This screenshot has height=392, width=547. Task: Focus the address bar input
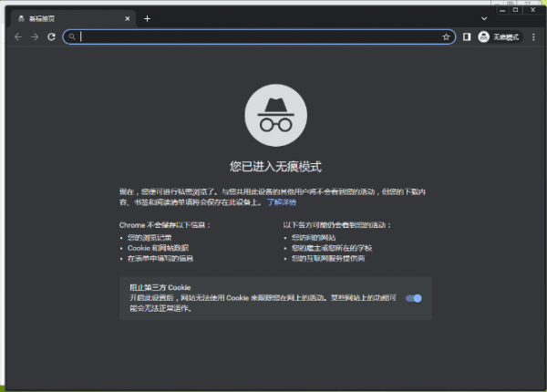[260, 36]
